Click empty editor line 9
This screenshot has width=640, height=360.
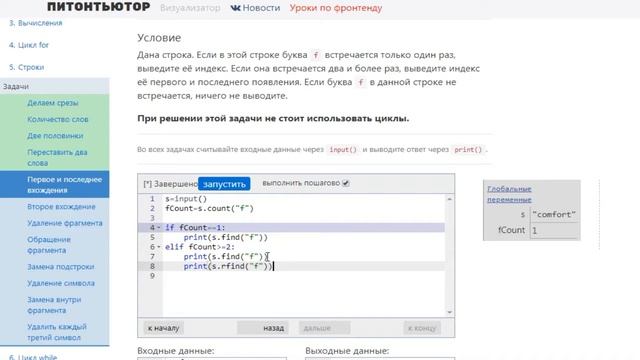(x=304, y=276)
